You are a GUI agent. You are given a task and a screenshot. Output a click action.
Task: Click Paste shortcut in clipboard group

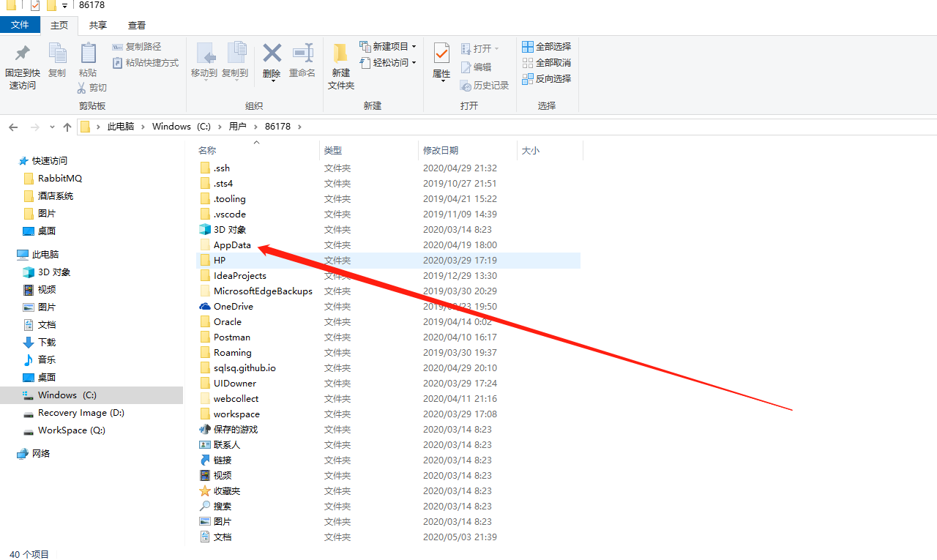(145, 63)
